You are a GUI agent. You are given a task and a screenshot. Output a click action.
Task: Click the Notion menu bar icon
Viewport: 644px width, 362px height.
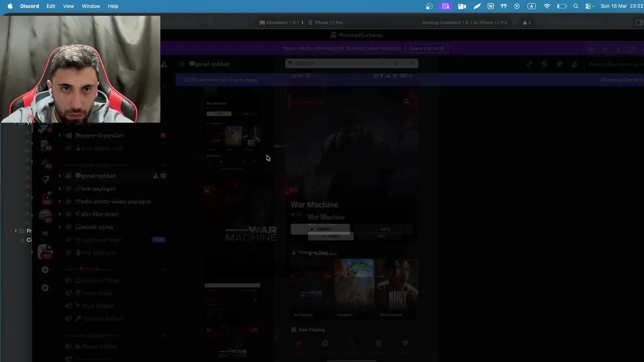(x=491, y=6)
